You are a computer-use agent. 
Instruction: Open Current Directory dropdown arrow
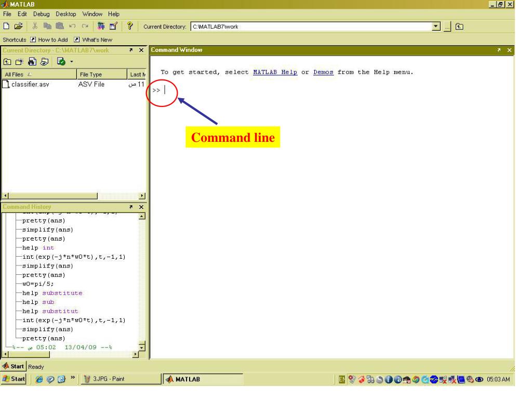436,26
